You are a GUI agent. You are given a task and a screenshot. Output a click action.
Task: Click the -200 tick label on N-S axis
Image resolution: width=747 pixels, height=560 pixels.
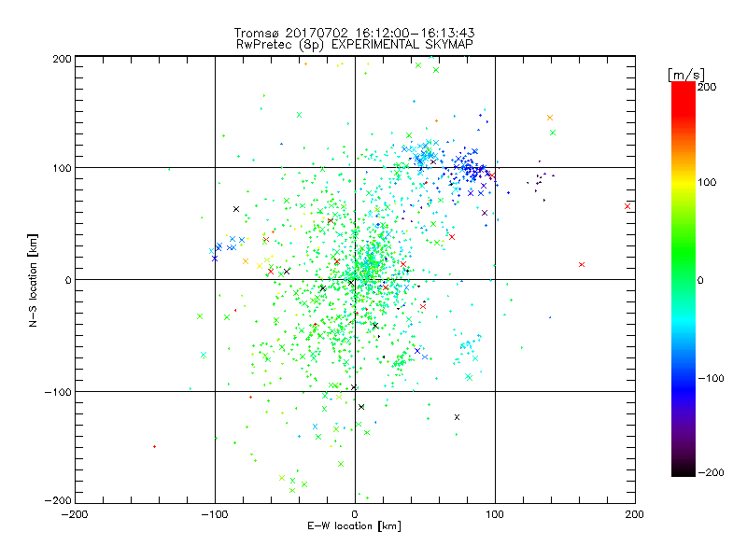tap(58, 500)
